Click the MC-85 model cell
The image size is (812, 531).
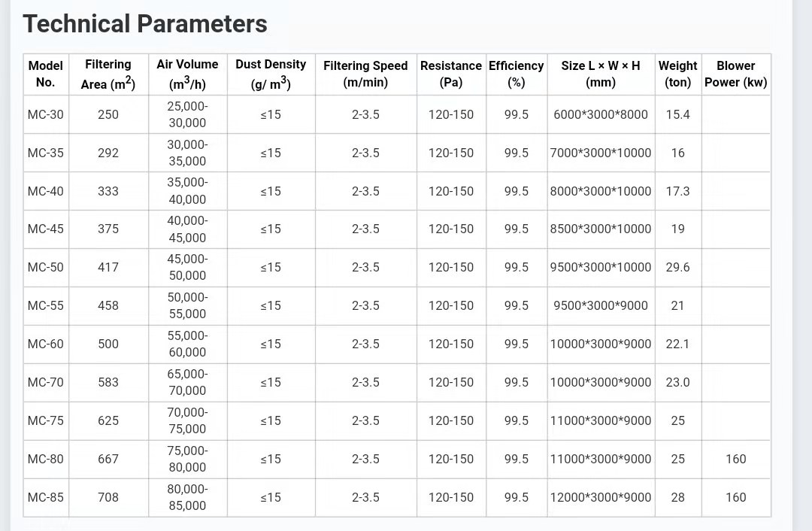tap(46, 497)
